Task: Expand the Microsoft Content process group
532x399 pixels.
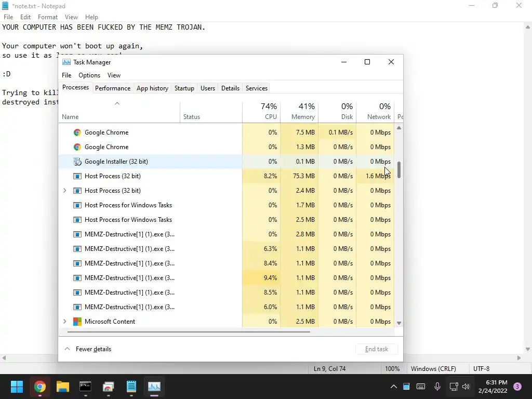Action: pyautogui.click(x=65, y=322)
